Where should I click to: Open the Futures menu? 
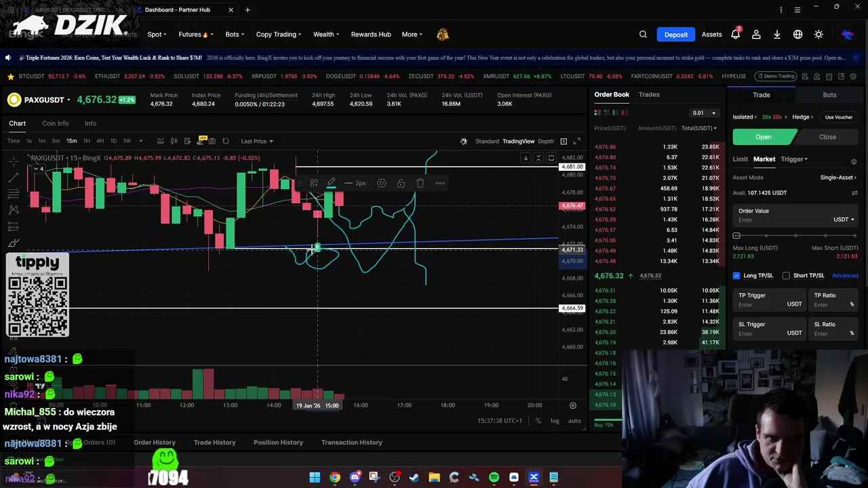[196, 35]
